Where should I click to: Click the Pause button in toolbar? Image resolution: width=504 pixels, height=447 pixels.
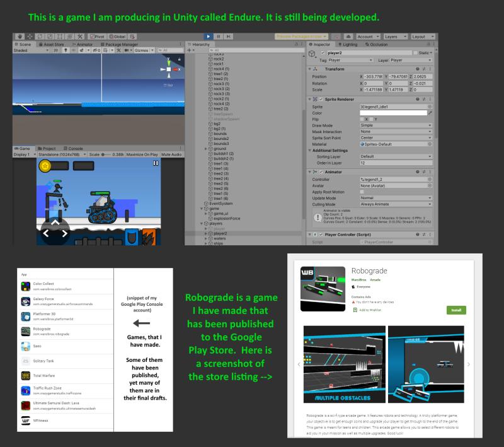pos(218,37)
